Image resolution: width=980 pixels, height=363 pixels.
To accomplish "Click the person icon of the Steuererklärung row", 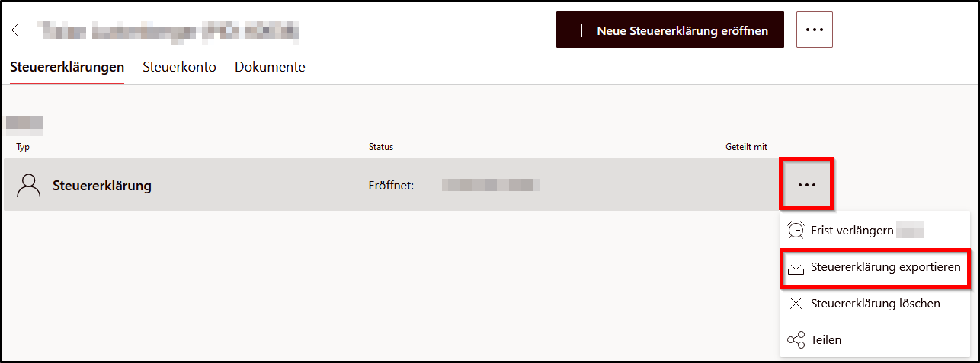I will pyautogui.click(x=29, y=185).
